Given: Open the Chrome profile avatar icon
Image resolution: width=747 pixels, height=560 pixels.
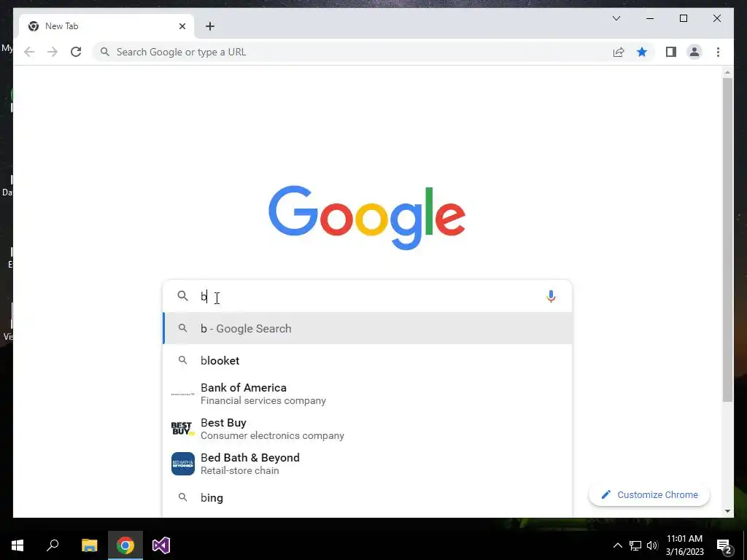Looking at the screenshot, I should coord(694,52).
